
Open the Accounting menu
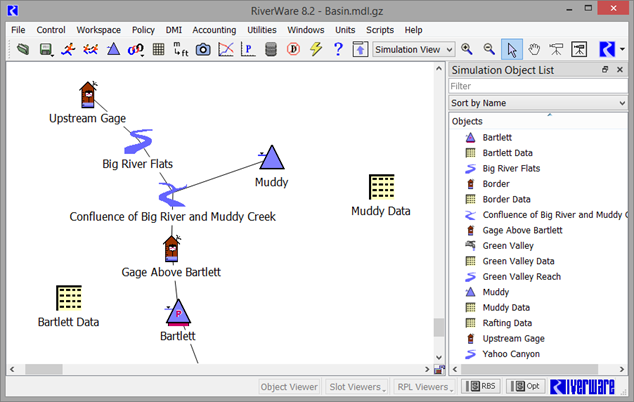click(214, 30)
